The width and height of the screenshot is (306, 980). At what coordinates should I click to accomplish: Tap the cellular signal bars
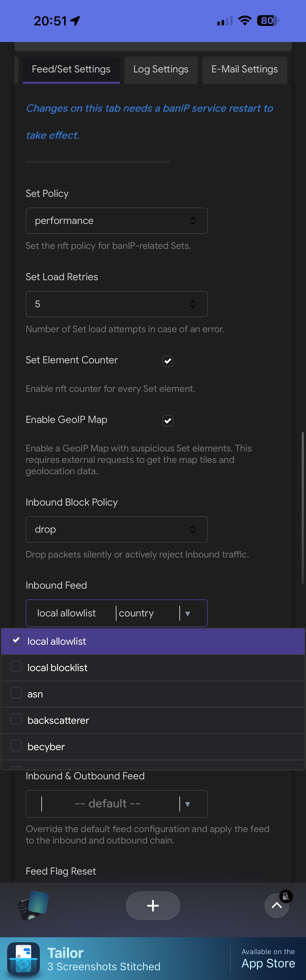(225, 21)
